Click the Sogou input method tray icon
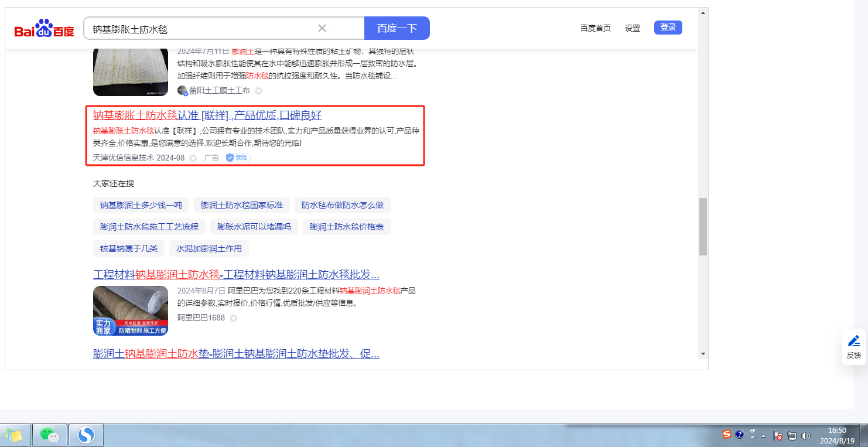 727,435
